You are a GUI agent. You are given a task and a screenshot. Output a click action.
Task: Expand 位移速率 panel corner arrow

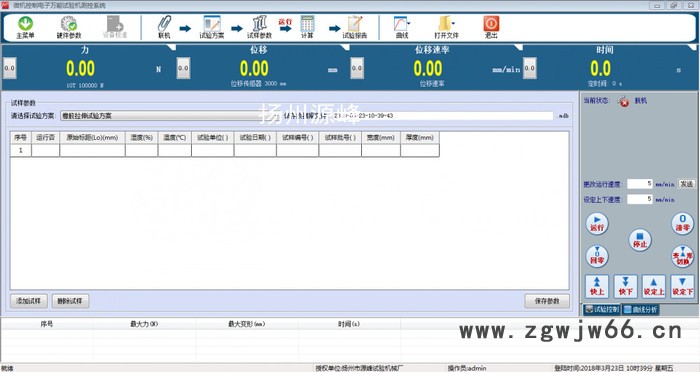pos(518,47)
